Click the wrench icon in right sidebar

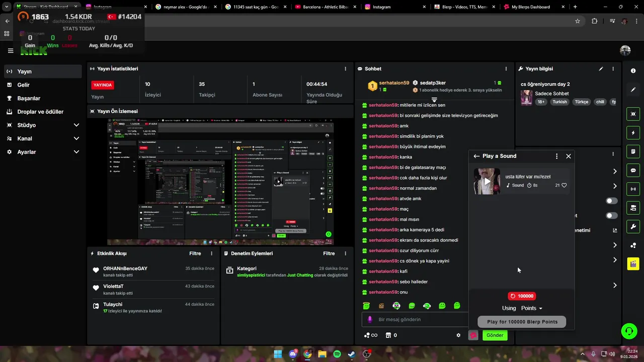(633, 226)
